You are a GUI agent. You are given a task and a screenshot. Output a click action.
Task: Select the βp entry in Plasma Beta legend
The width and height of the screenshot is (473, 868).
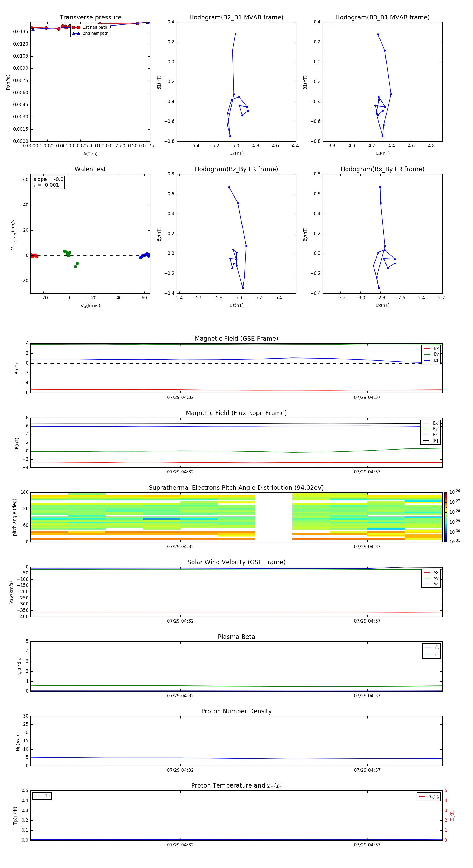tap(431, 647)
